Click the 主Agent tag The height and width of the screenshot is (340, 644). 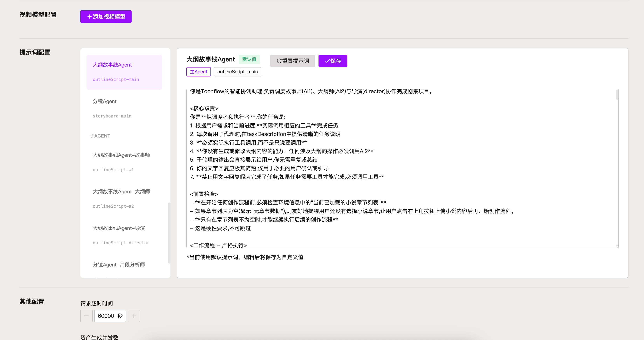[198, 72]
